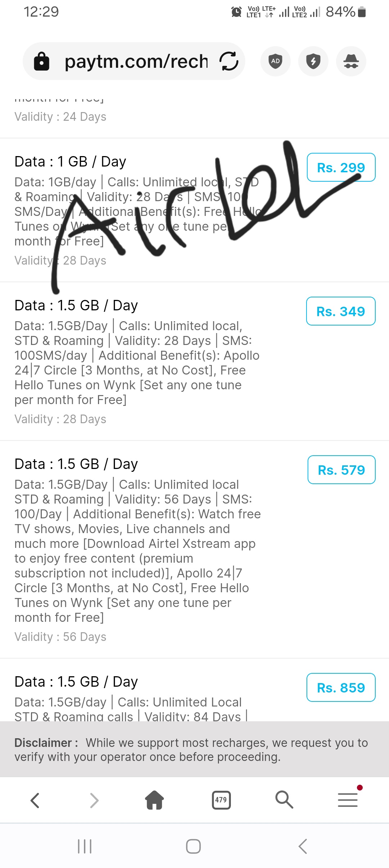Image resolution: width=389 pixels, height=868 pixels.
Task: Open the incognito hat-and-glasses icon
Action: click(x=351, y=61)
